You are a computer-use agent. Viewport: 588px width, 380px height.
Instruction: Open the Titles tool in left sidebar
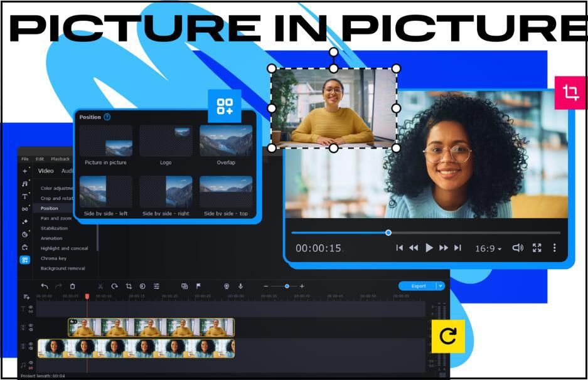25,196
